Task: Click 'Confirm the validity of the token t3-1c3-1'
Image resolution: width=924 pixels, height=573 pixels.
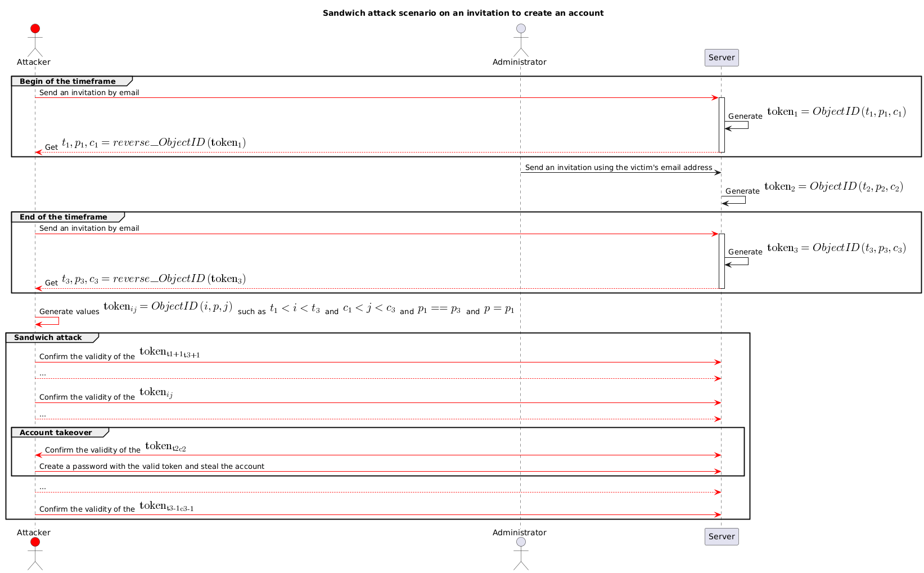Action: point(116,506)
